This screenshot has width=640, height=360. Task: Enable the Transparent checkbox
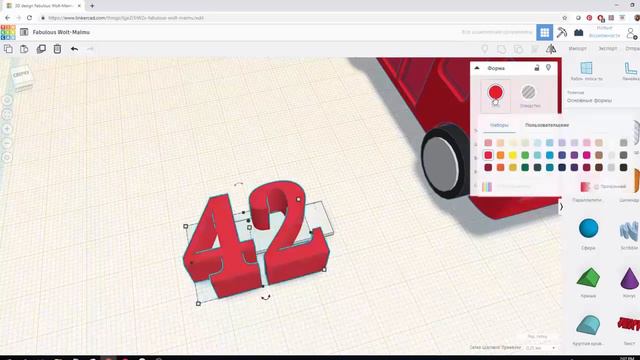596,187
